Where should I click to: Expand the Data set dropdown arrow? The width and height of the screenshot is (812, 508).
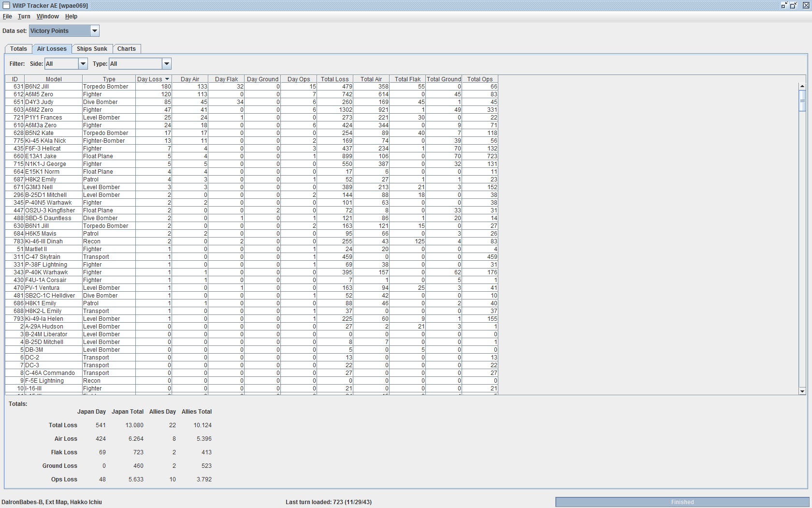point(95,31)
